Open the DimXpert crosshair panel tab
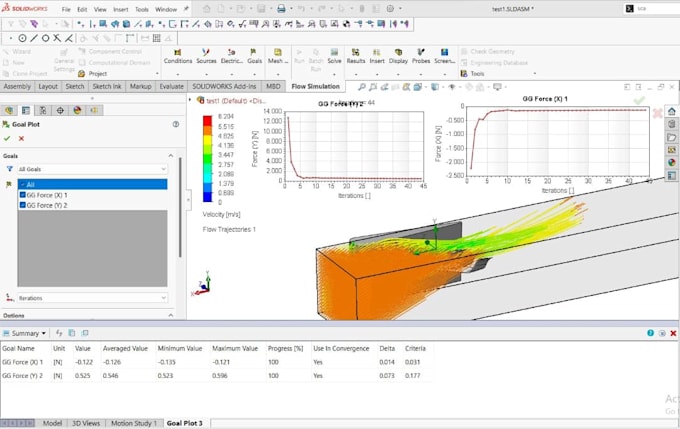Viewport: 680px width, 429px height. [x=60, y=110]
